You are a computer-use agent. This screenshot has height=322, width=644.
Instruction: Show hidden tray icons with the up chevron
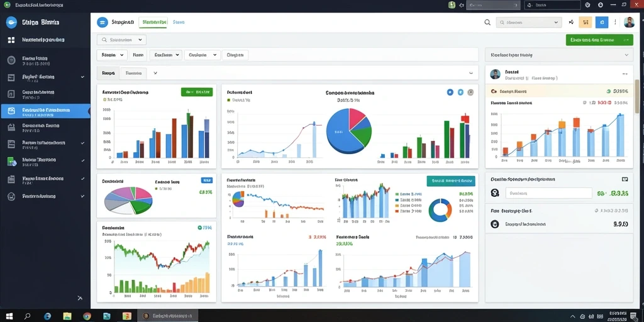572,316
